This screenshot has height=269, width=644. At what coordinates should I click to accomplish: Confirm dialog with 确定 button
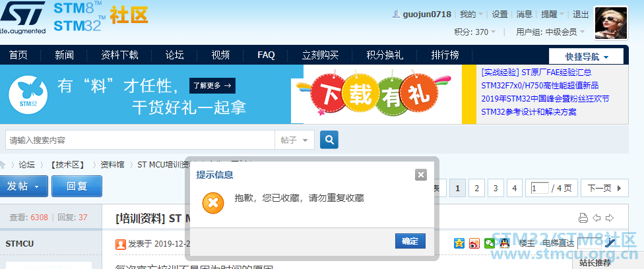[x=410, y=241]
